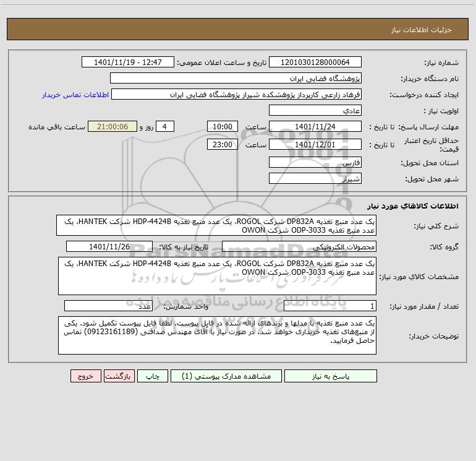The height and width of the screenshot is (461, 476).
Task: Click goods need date 1401/11/26
Action: point(109,246)
